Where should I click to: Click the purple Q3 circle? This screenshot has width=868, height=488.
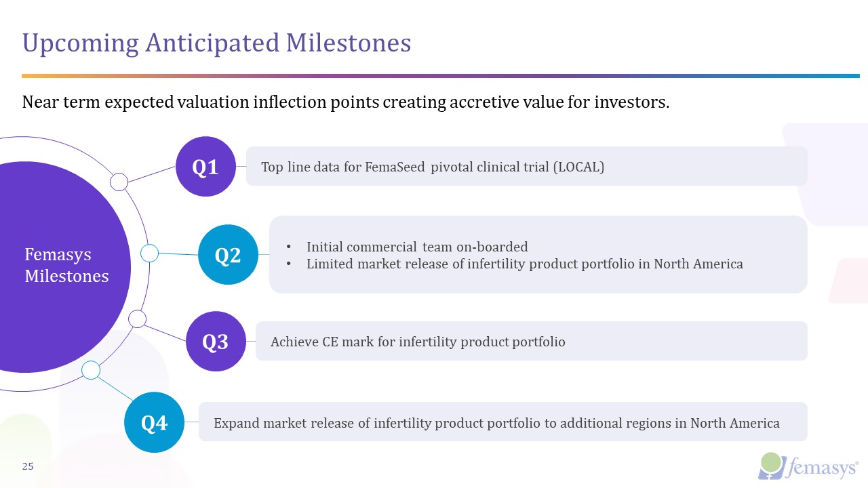[216, 342]
